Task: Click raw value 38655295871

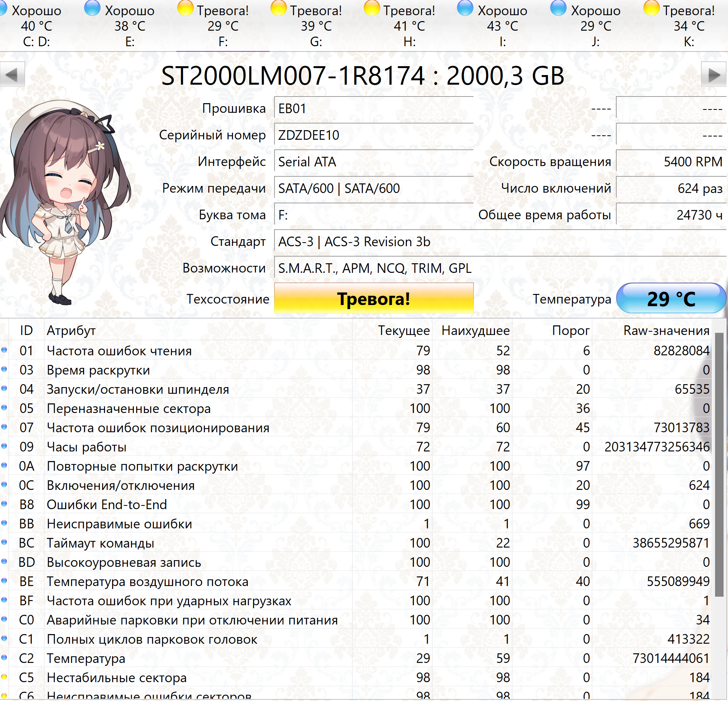Action: tap(671, 543)
